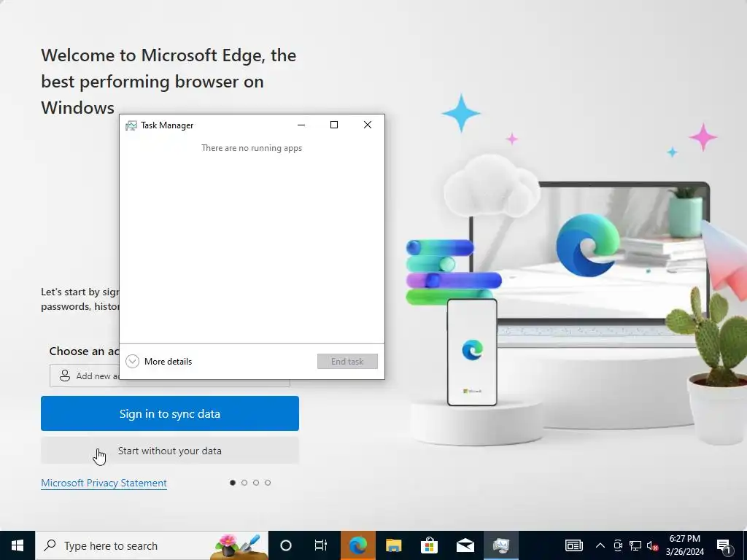Close the Task Manager window
The image size is (747, 560).
[x=368, y=125]
